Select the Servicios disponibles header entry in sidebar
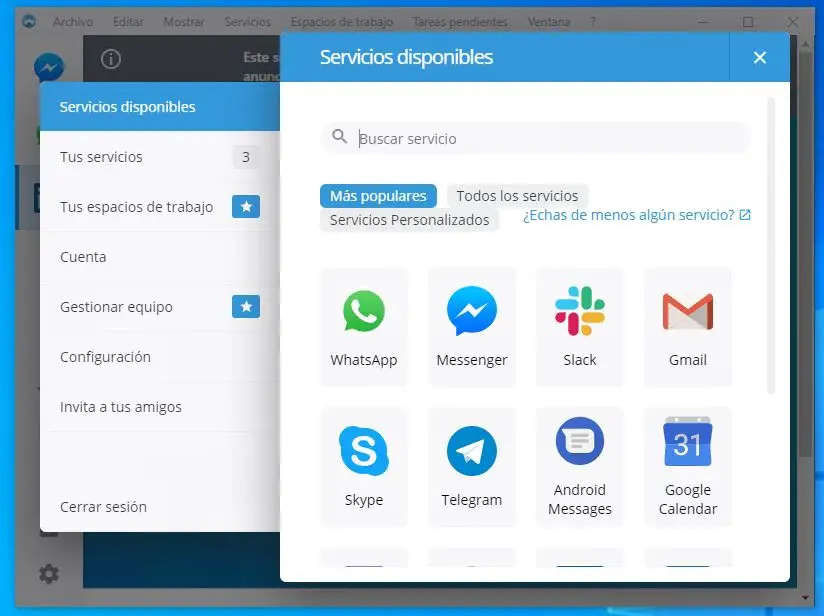This screenshot has width=824, height=616. tap(160, 107)
